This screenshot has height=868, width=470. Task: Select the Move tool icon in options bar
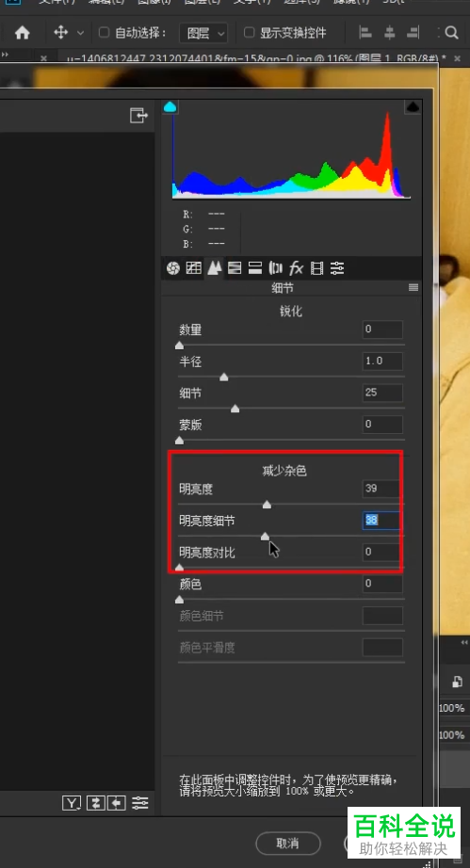tap(60, 33)
